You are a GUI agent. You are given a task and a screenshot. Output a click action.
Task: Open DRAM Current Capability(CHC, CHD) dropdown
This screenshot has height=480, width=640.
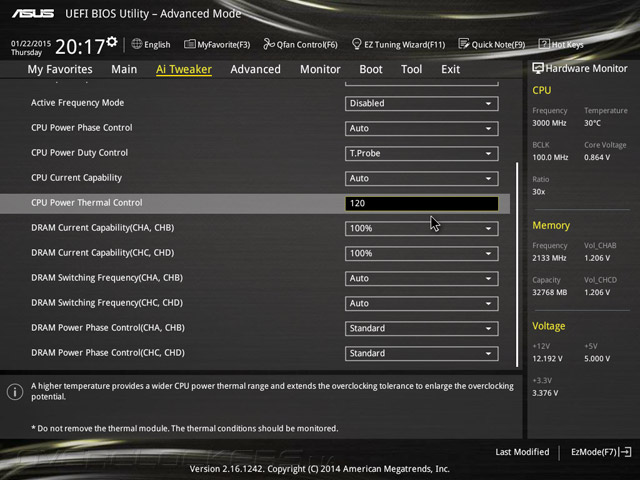coord(422,253)
